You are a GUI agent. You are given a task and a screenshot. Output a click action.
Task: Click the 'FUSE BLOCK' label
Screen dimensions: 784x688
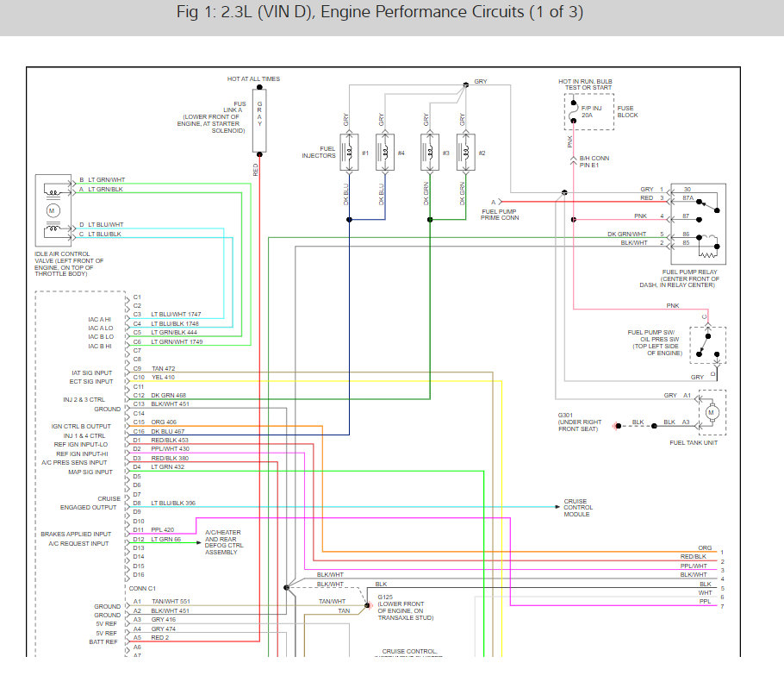pyautogui.click(x=627, y=111)
